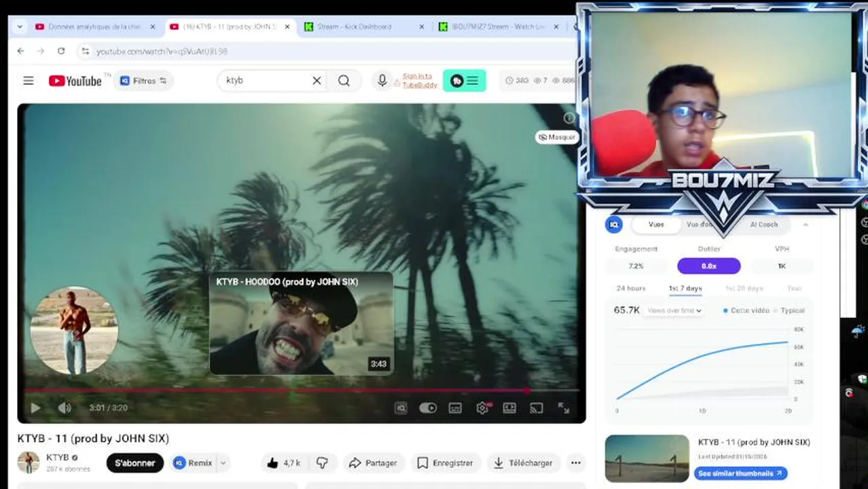Image resolution: width=868 pixels, height=489 pixels.
Task: Select the youtube.com URL address bar
Action: [326, 51]
